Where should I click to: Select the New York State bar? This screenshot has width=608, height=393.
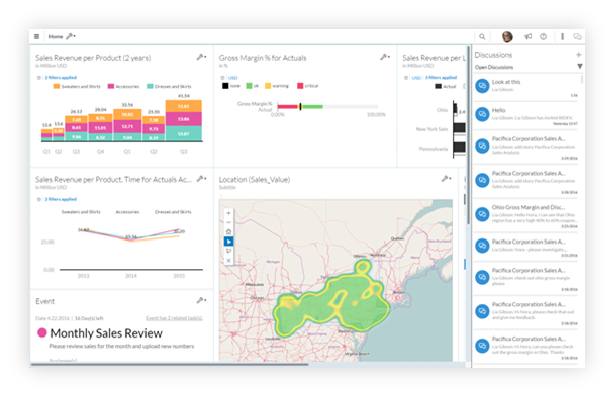coord(459,128)
